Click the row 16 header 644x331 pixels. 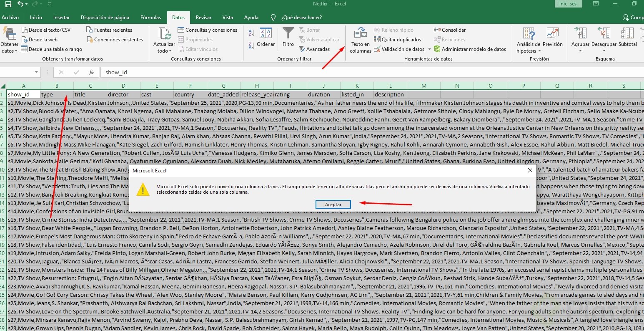click(3, 220)
